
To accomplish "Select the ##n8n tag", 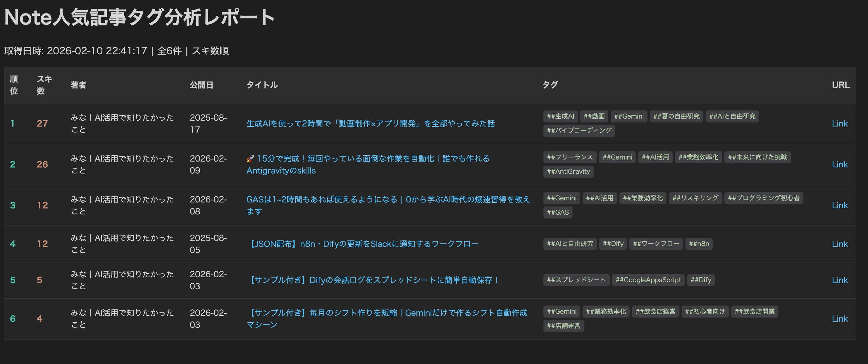I will (x=698, y=244).
